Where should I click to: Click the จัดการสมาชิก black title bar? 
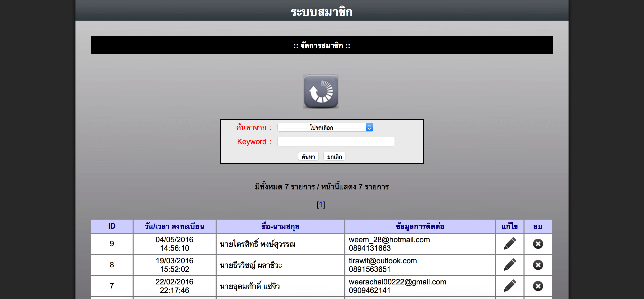[x=322, y=45]
